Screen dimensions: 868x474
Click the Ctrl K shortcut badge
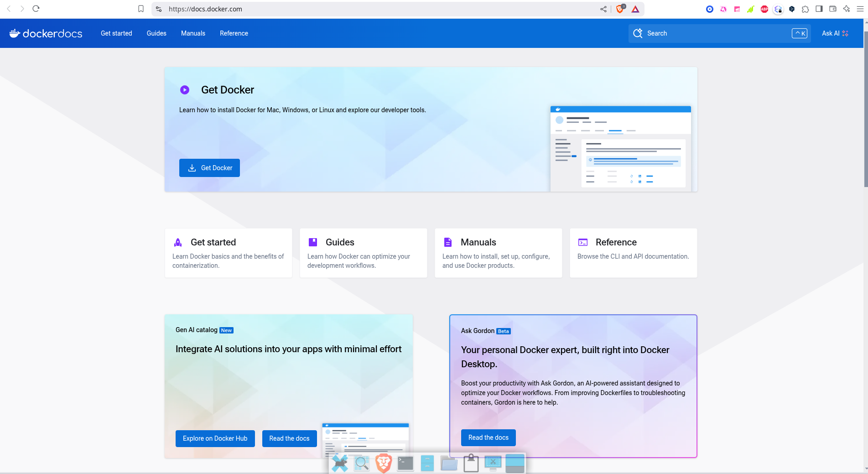click(800, 33)
